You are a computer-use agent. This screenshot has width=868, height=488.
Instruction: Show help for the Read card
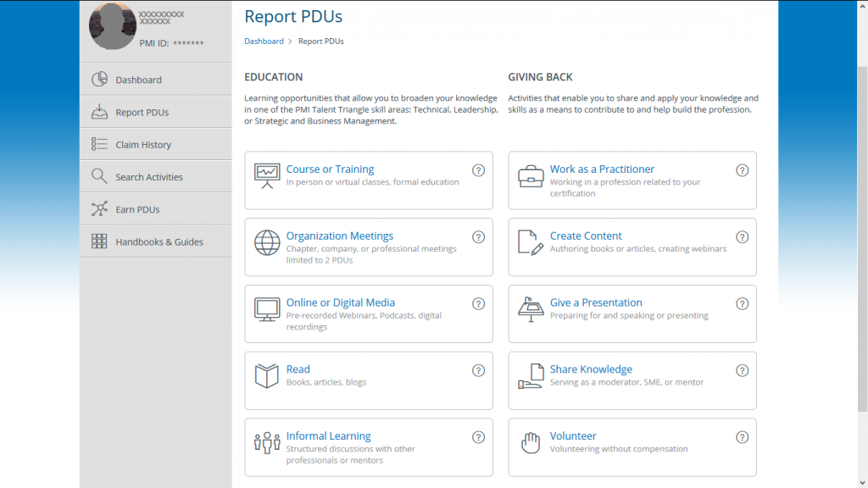coord(478,371)
